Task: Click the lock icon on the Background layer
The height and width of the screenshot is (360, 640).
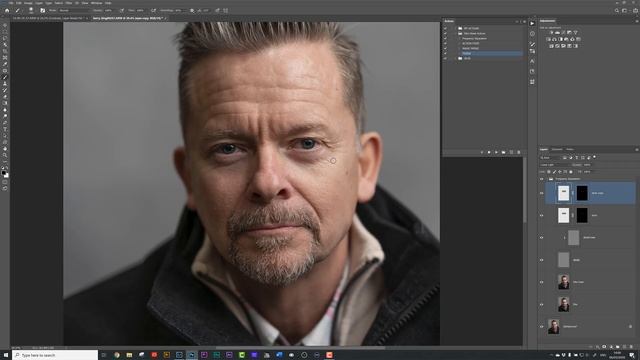Action: (x=631, y=327)
